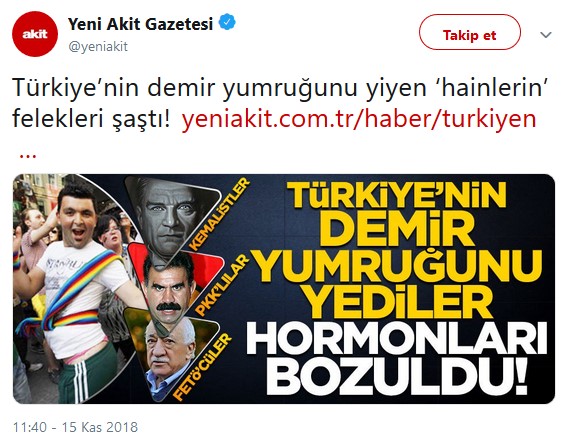This screenshot has width=562, height=444.
Task: Click the white HORMONLARI BOZULDU! headline text
Action: click(x=397, y=358)
